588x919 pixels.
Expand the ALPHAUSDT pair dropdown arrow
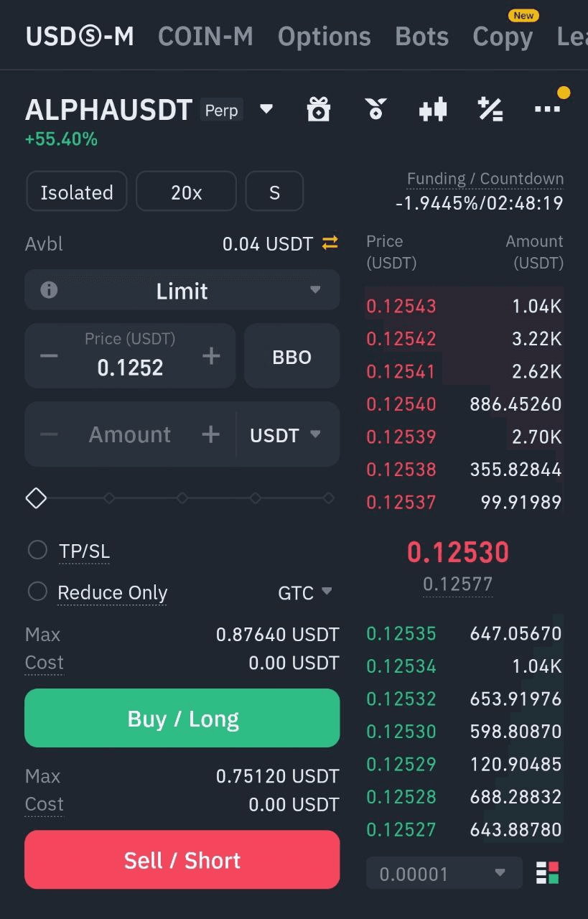click(x=266, y=109)
